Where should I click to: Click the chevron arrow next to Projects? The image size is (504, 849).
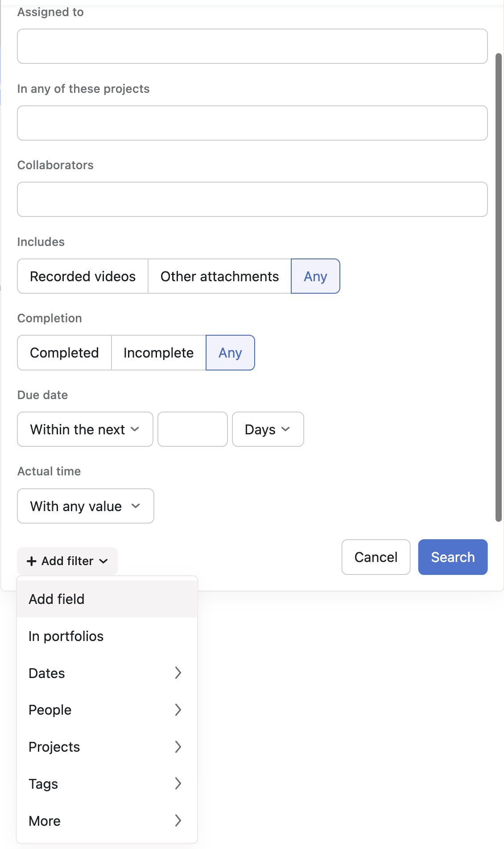(x=178, y=747)
